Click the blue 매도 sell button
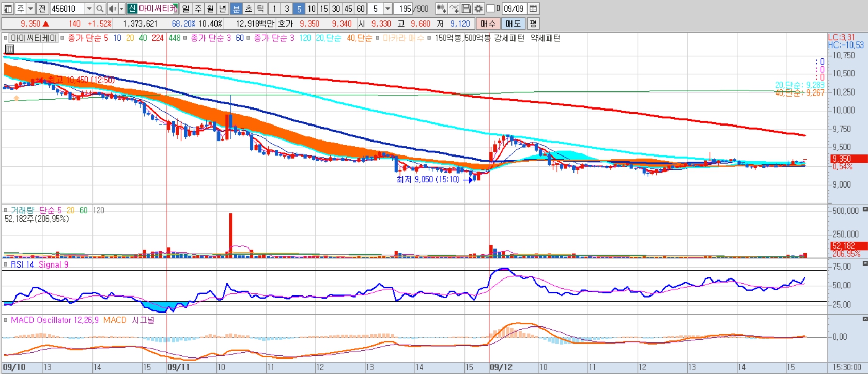 (513, 24)
